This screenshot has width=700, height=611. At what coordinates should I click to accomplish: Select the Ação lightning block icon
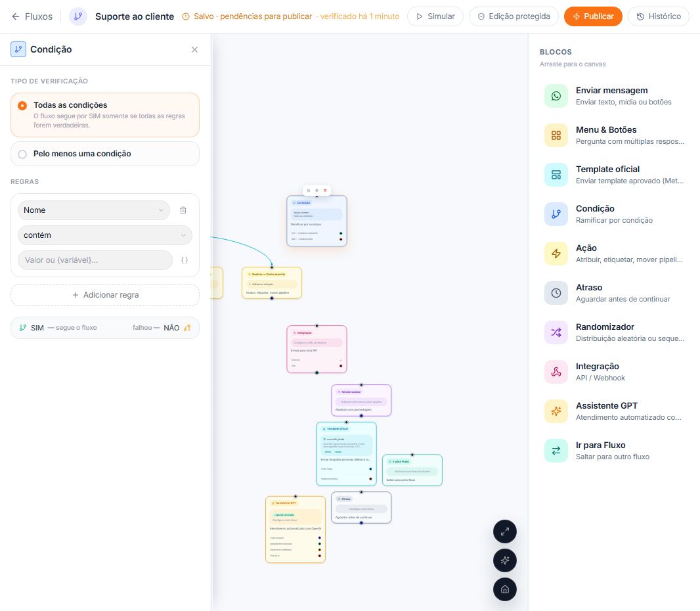[x=556, y=254]
